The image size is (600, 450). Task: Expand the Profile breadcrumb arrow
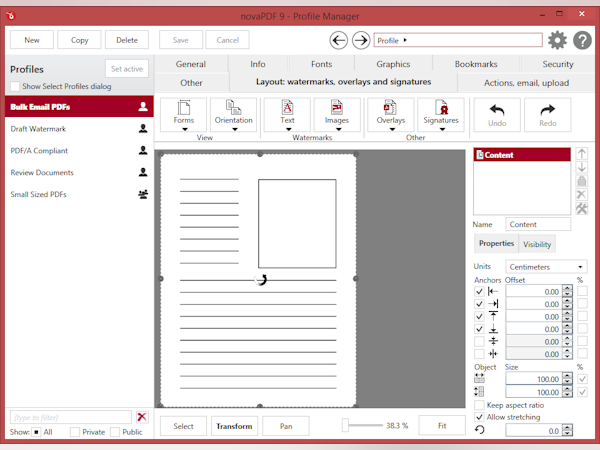click(405, 40)
